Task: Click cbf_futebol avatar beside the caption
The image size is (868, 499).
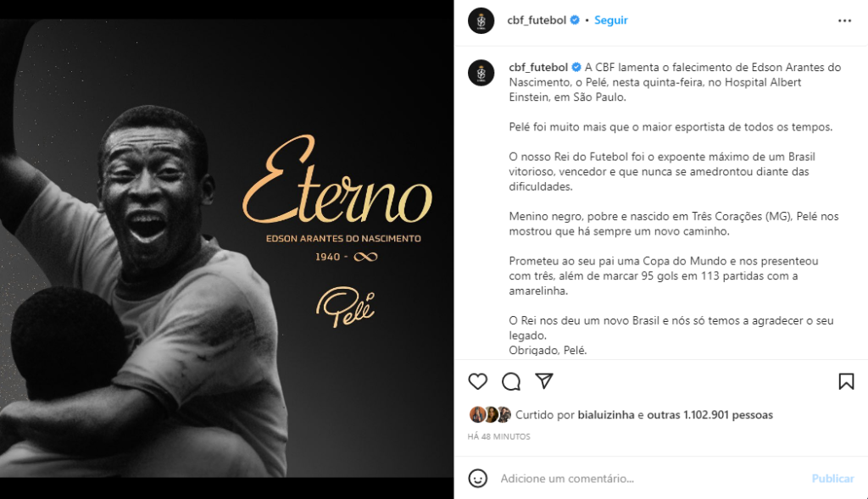Action: 481,73
